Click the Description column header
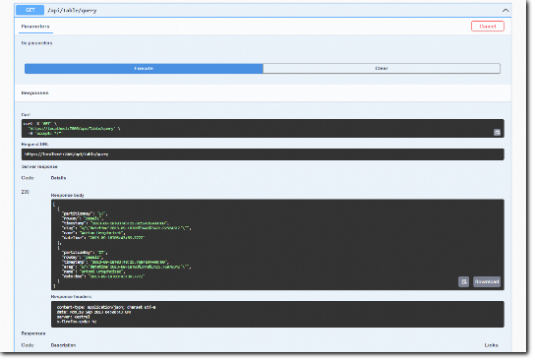The image size is (535, 361). coord(63,346)
